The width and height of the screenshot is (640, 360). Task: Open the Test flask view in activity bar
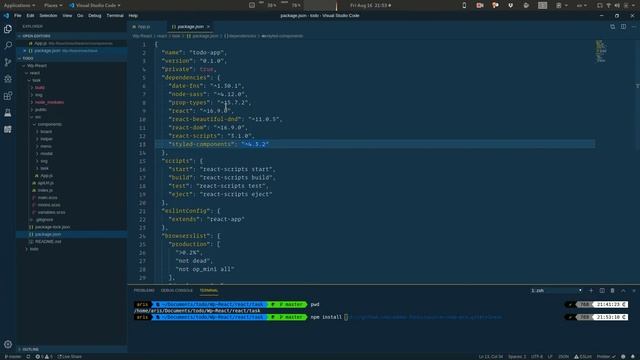(x=8, y=113)
